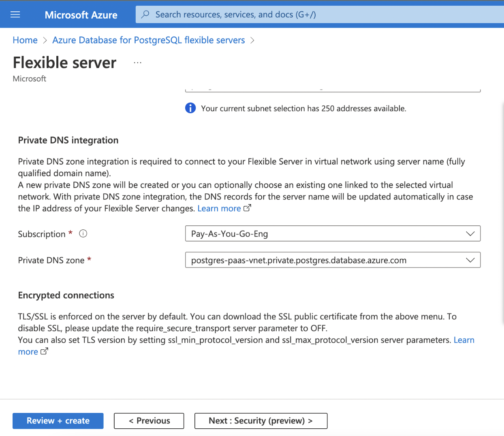This screenshot has width=504, height=436.
Task: Follow Learn more link in Encrypted connections
Action: [x=464, y=340]
